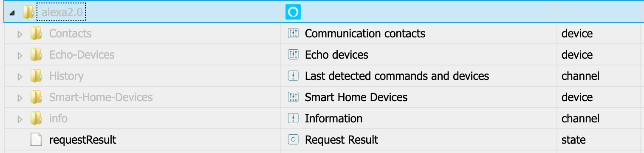Collapse the alexa2.0 tree node
This screenshot has width=644, height=153.
(13, 14)
